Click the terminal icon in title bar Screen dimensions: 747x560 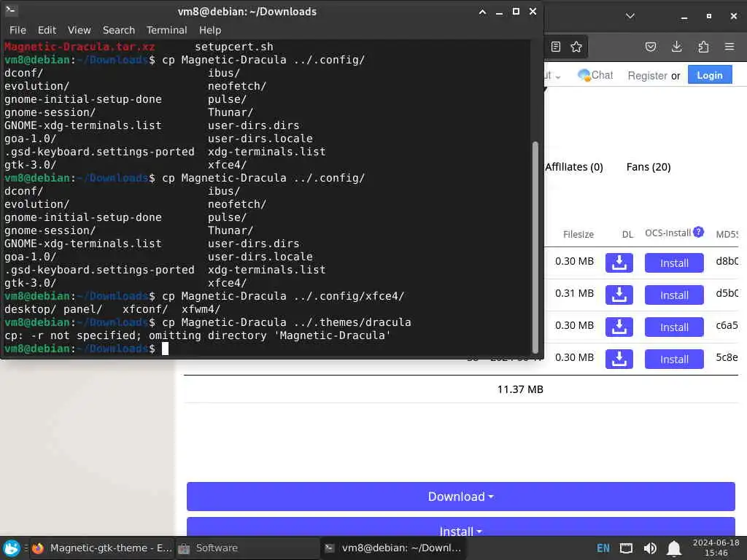pos(10,10)
